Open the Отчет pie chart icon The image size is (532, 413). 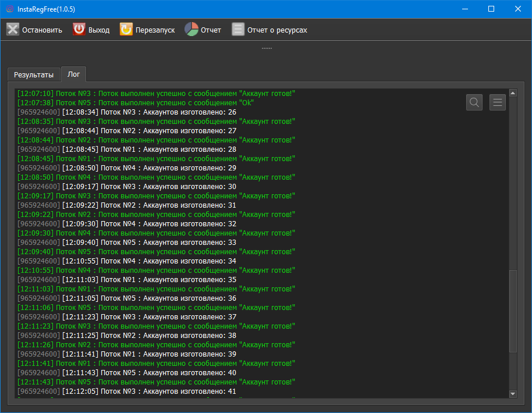click(191, 30)
